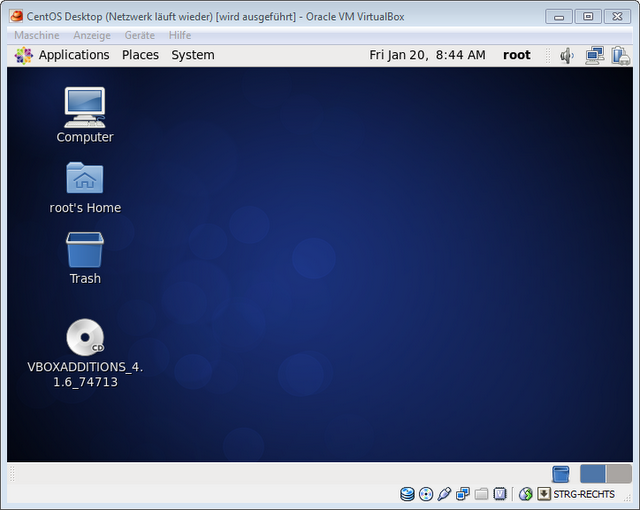Image resolution: width=640 pixels, height=510 pixels.
Task: Switch to the first workspace
Action: 593,474
